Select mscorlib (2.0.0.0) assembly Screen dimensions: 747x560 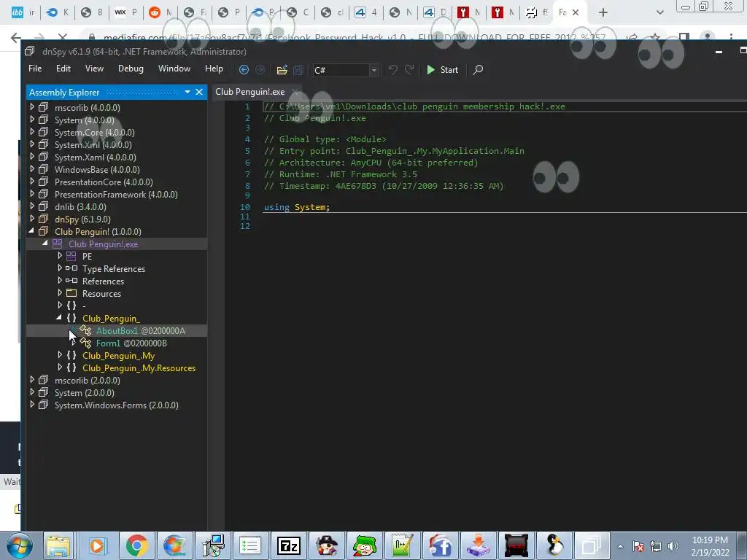click(88, 380)
